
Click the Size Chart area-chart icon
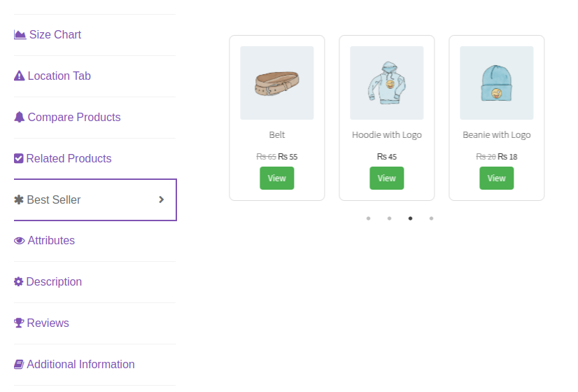(x=20, y=35)
